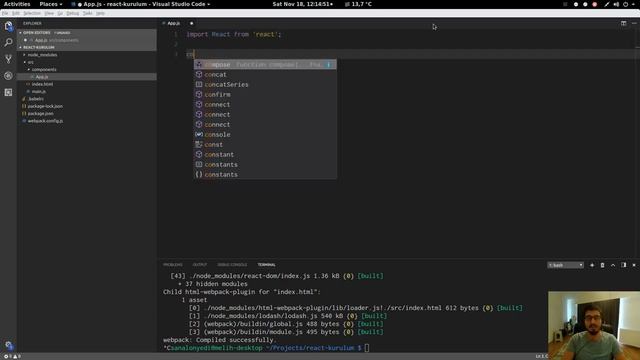
Task: Select the constant suggestion
Action: coord(265,154)
